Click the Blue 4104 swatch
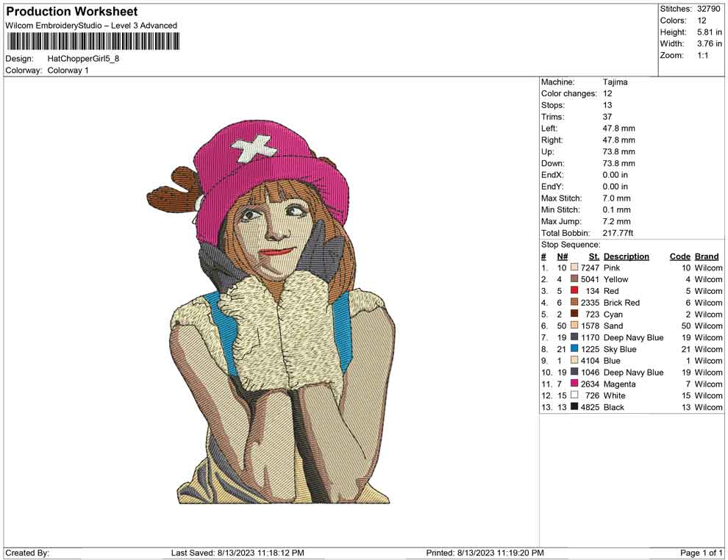Viewport: 728px width, 560px height. coord(574,360)
